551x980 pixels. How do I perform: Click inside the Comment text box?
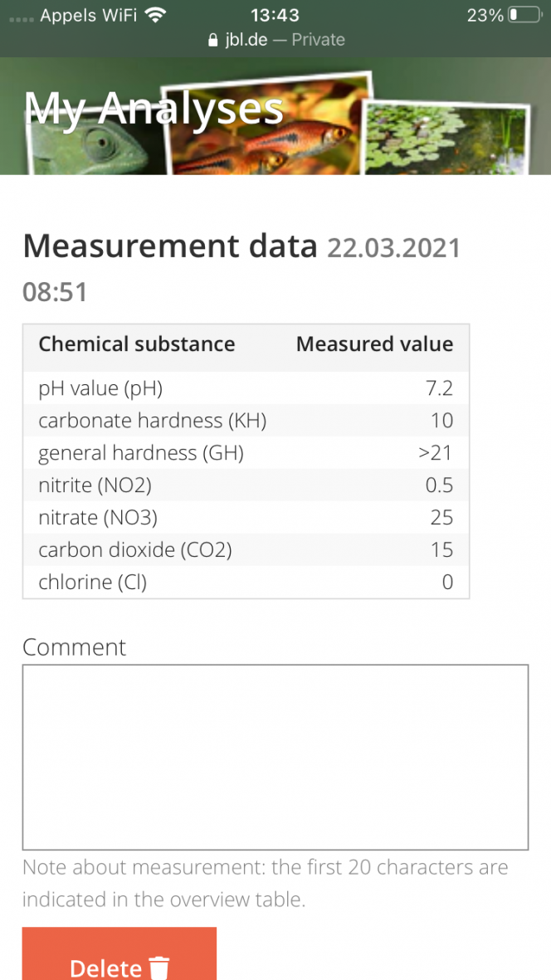click(275, 757)
